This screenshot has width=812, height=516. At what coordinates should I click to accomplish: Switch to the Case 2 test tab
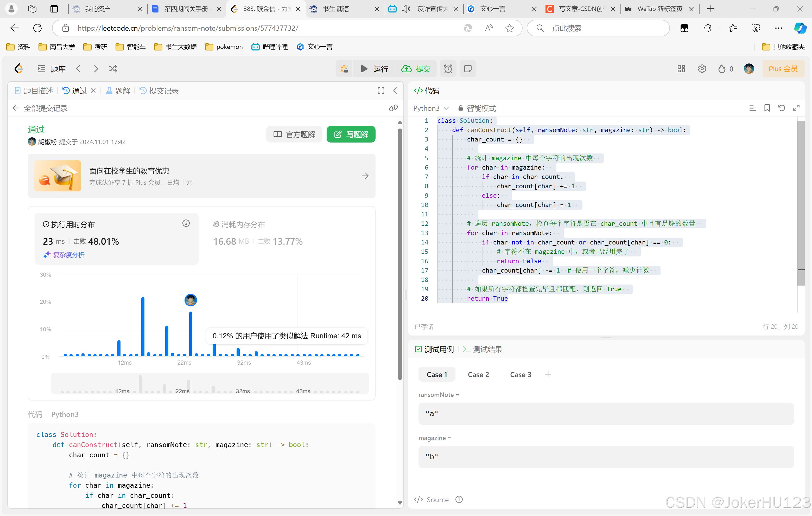pos(479,374)
